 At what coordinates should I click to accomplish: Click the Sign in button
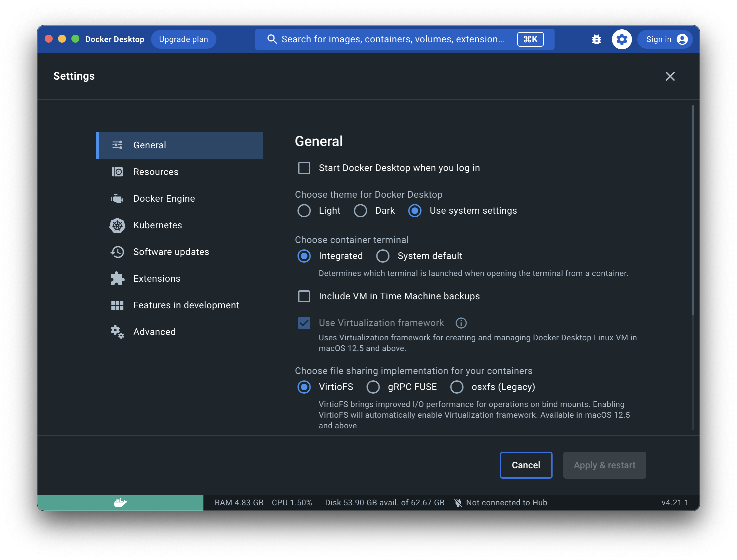(x=665, y=39)
